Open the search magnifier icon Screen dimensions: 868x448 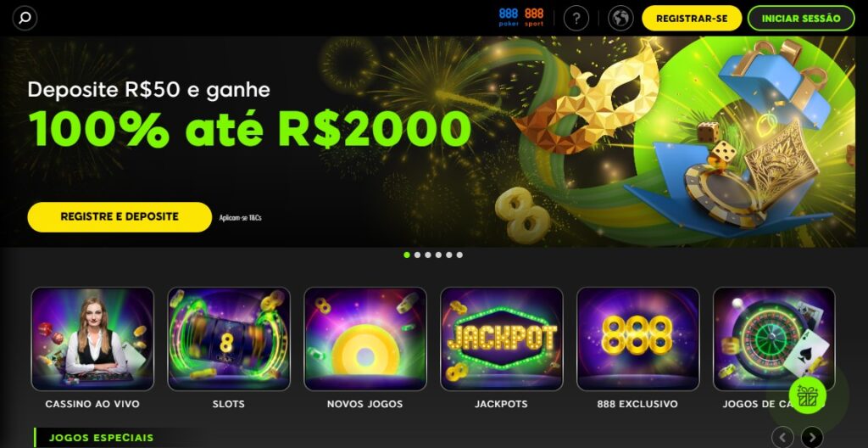point(25,19)
